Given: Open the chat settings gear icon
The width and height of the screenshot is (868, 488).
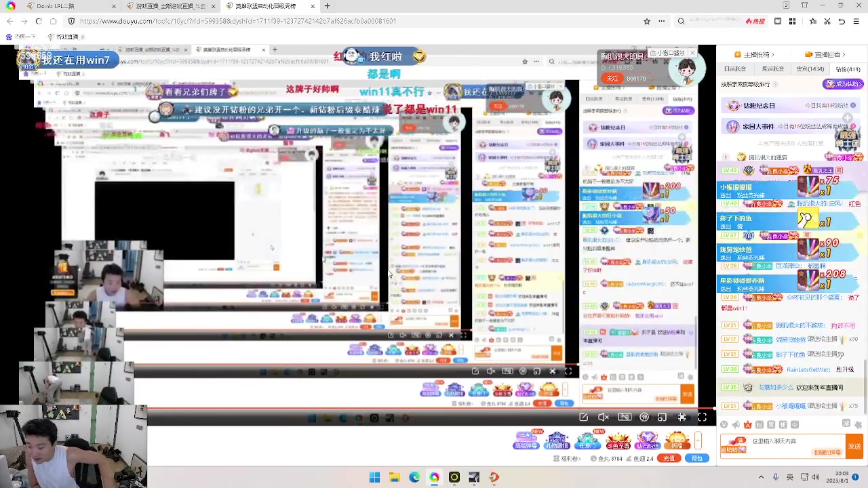Looking at the screenshot, I should (858, 424).
